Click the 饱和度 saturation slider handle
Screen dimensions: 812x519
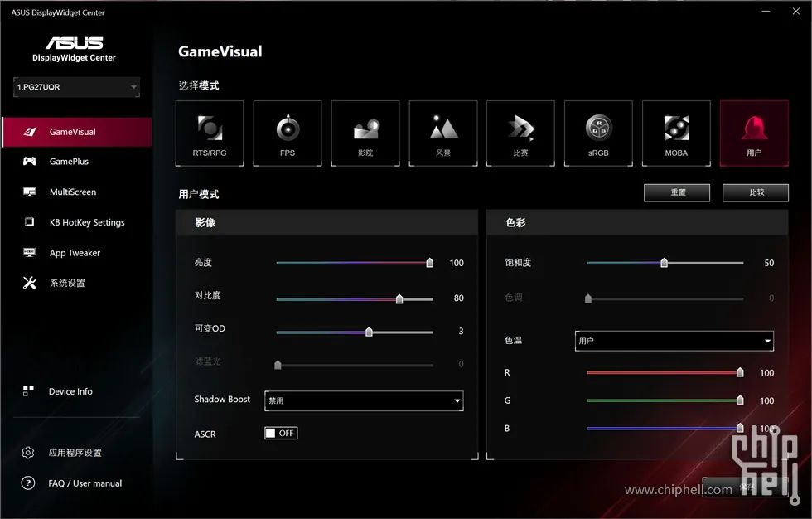click(664, 263)
